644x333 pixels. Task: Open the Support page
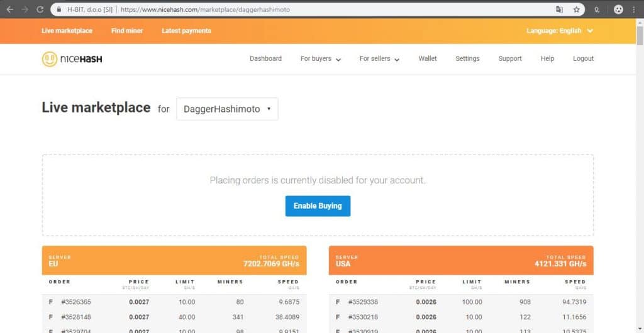[510, 58]
